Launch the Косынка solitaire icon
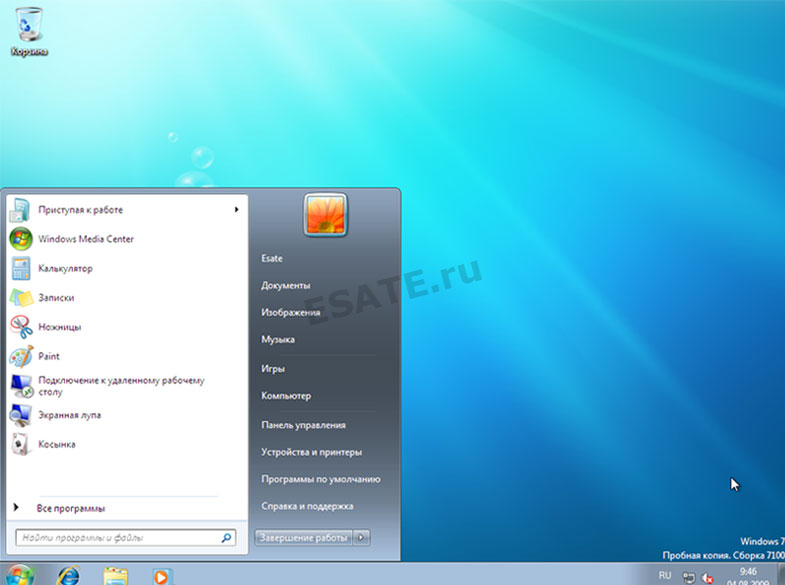The height and width of the screenshot is (585, 785). 20,444
